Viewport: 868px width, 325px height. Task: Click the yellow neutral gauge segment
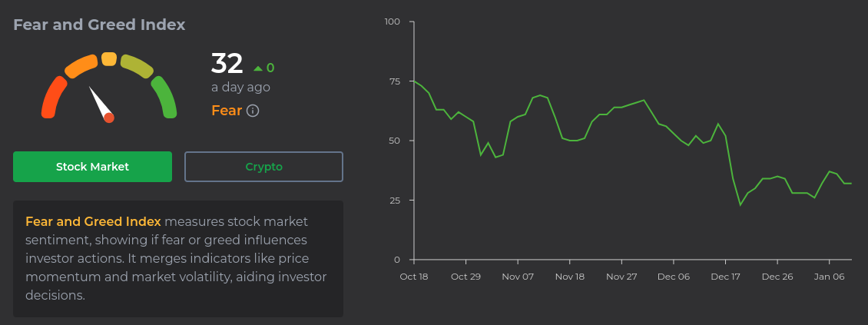pyautogui.click(x=109, y=59)
